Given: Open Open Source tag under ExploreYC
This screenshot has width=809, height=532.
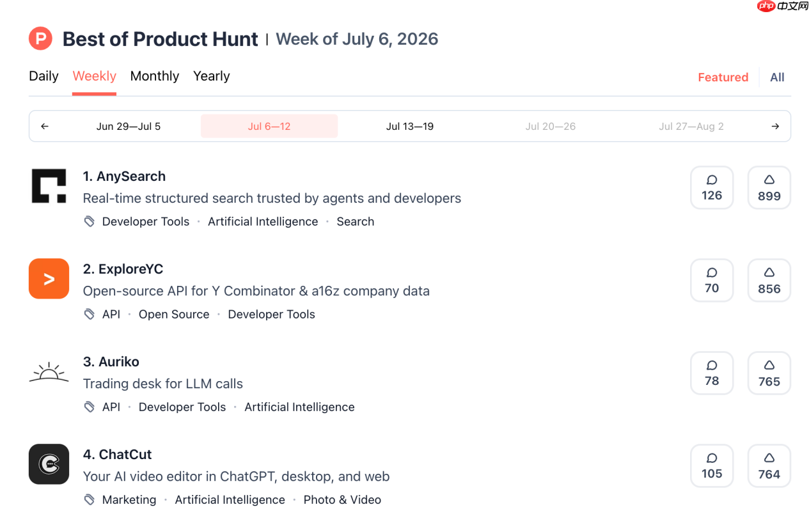Looking at the screenshot, I should [x=174, y=315].
